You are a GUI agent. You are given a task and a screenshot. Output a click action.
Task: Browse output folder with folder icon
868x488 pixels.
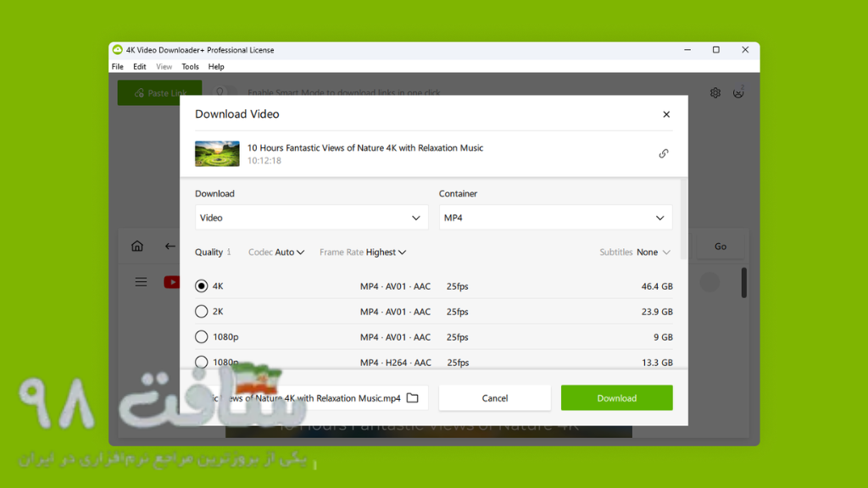[x=413, y=398]
